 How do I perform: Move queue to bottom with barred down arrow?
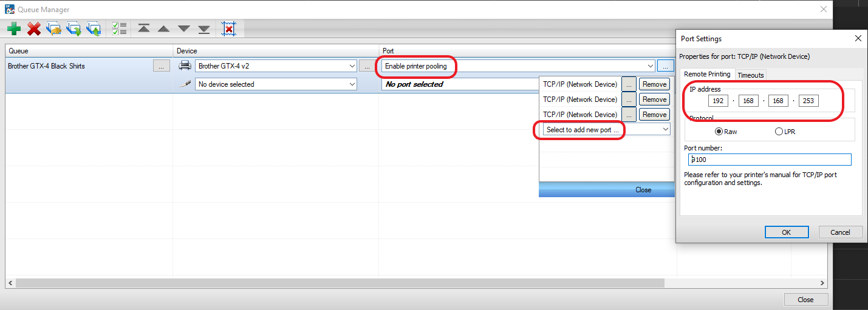[x=204, y=29]
